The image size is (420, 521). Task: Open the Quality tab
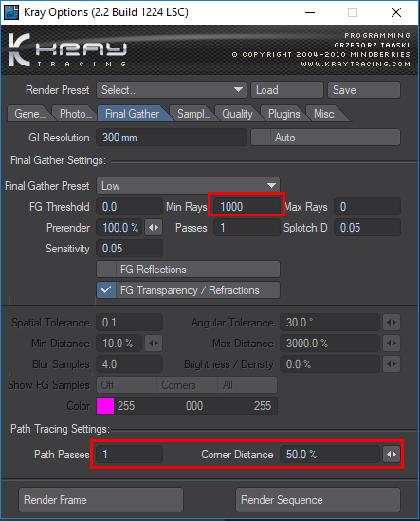237,114
